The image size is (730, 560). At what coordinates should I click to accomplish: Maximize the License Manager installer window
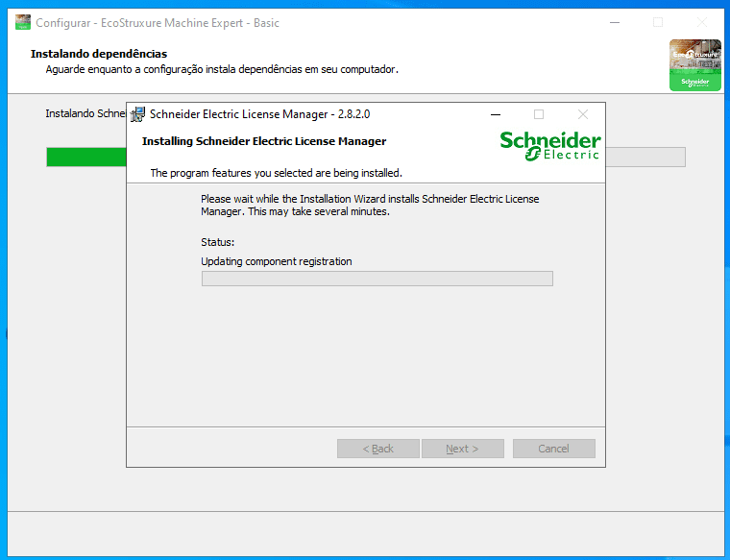tap(539, 114)
